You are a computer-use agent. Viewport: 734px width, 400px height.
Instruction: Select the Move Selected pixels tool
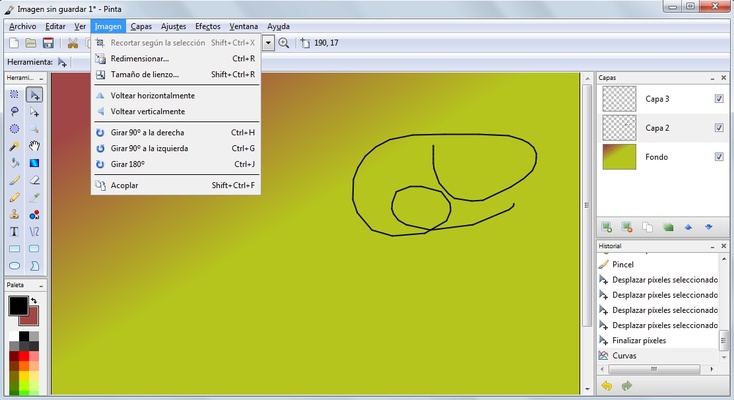click(x=34, y=95)
